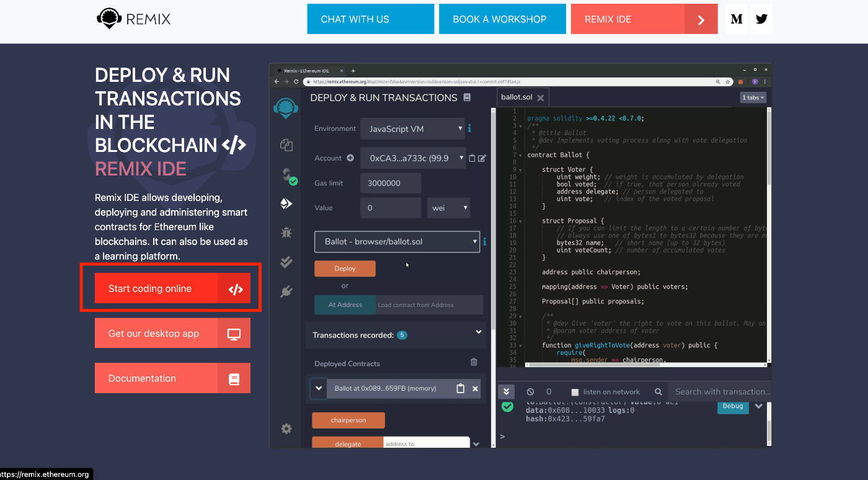
Task: Open the Environment JavaScript VM dropdown
Action: click(x=412, y=129)
